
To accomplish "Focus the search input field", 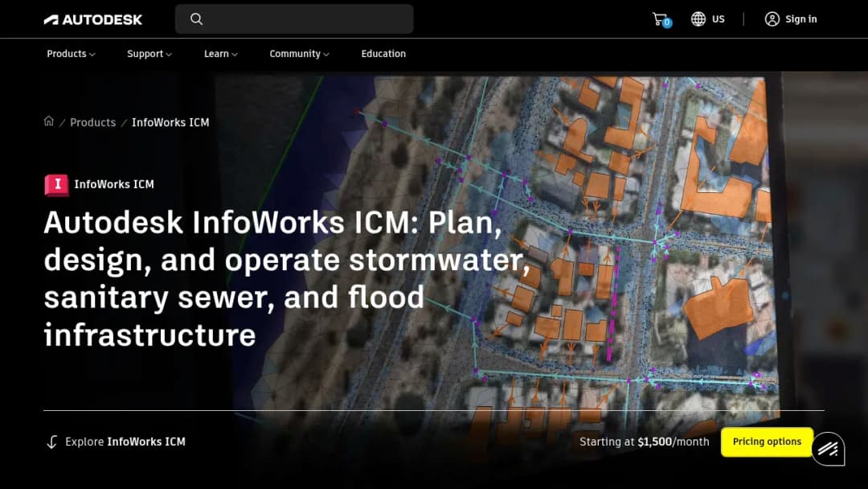I will (x=294, y=18).
